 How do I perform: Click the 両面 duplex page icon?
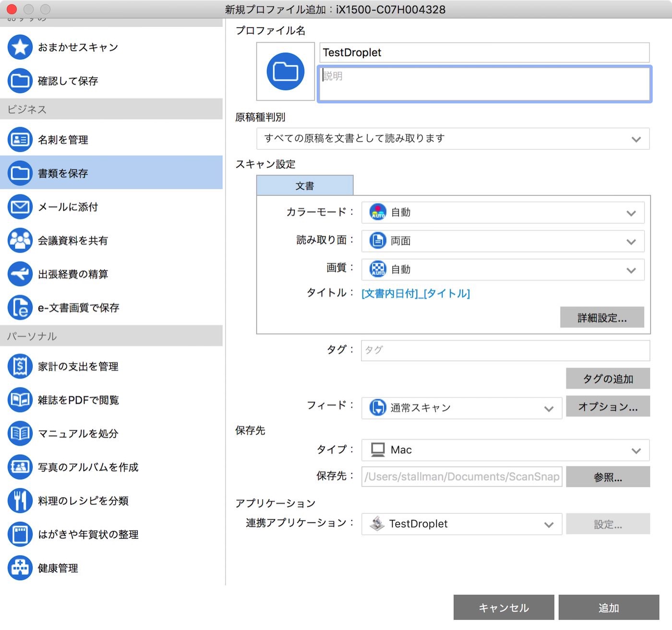[x=378, y=241]
